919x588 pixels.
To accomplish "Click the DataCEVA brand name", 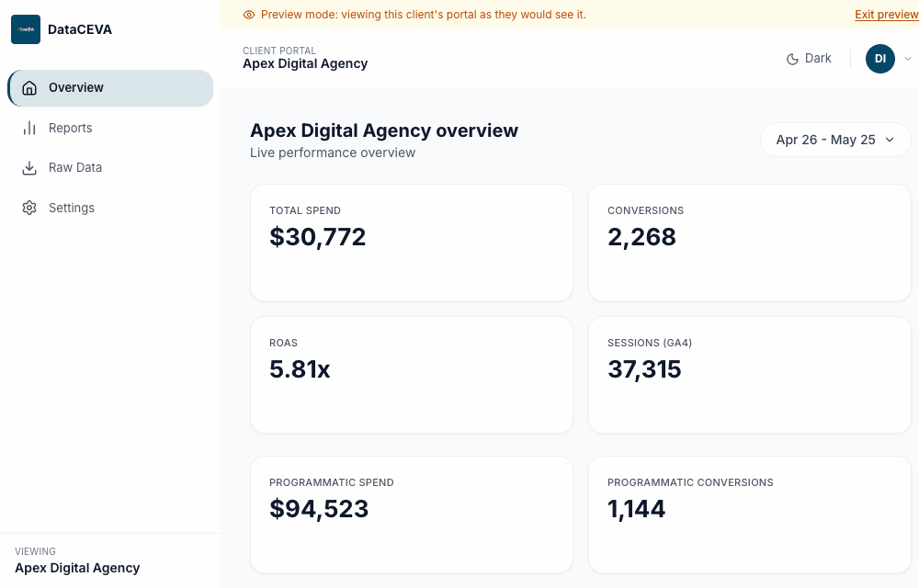I will (80, 29).
